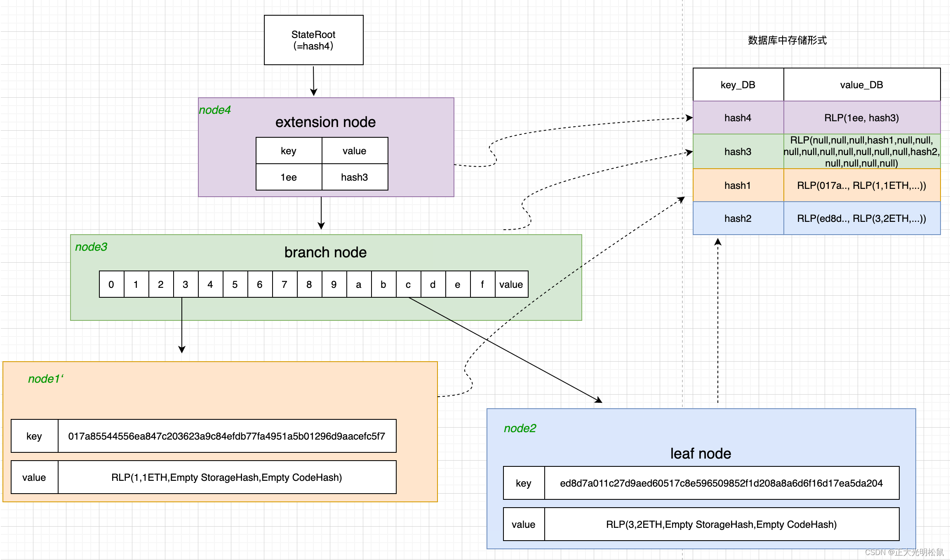
Task: Select the orange hash1 database key cell
Action: coord(738,186)
